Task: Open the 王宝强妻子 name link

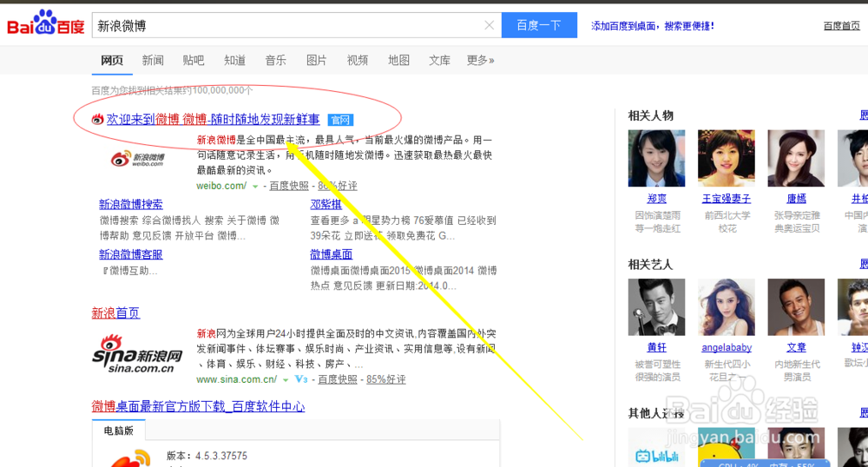Action: 727,199
